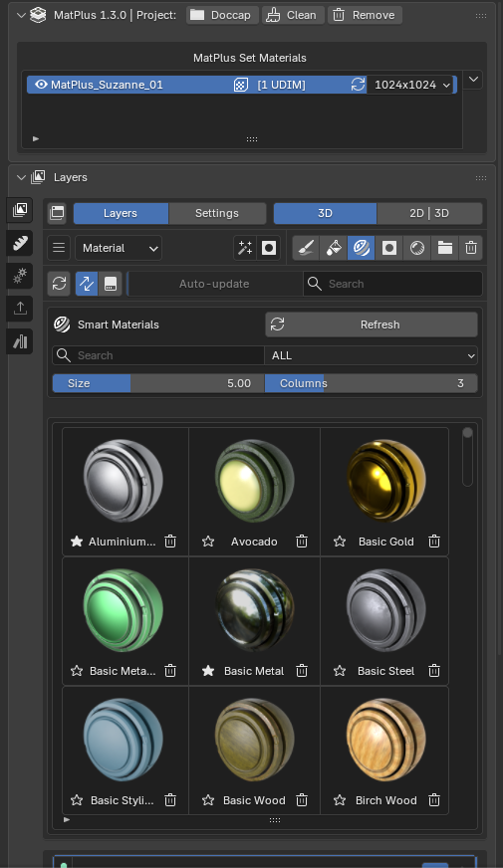
Task: Delete the Aluminium smart material
Action: pos(170,542)
